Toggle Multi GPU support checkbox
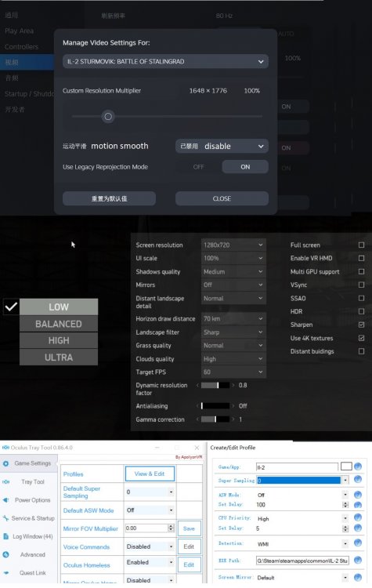Viewport: 372px width, 588px height. [x=361, y=271]
